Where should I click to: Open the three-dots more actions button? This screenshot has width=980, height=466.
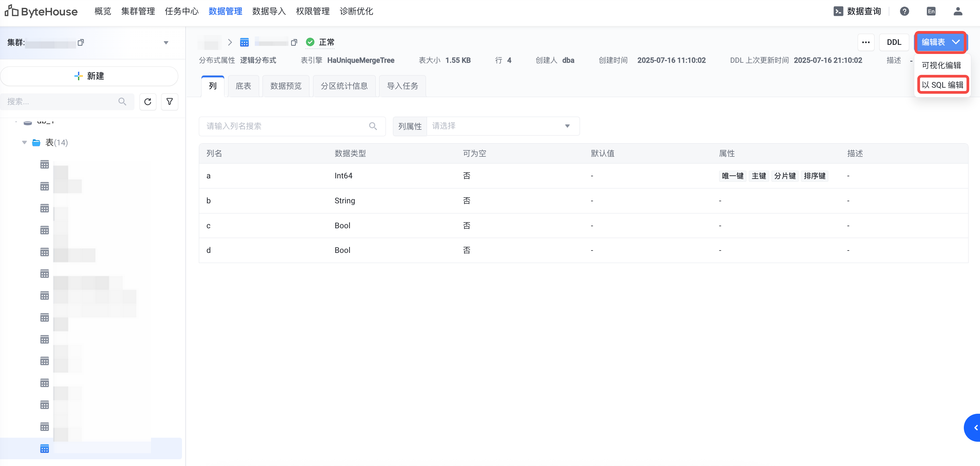click(x=865, y=42)
